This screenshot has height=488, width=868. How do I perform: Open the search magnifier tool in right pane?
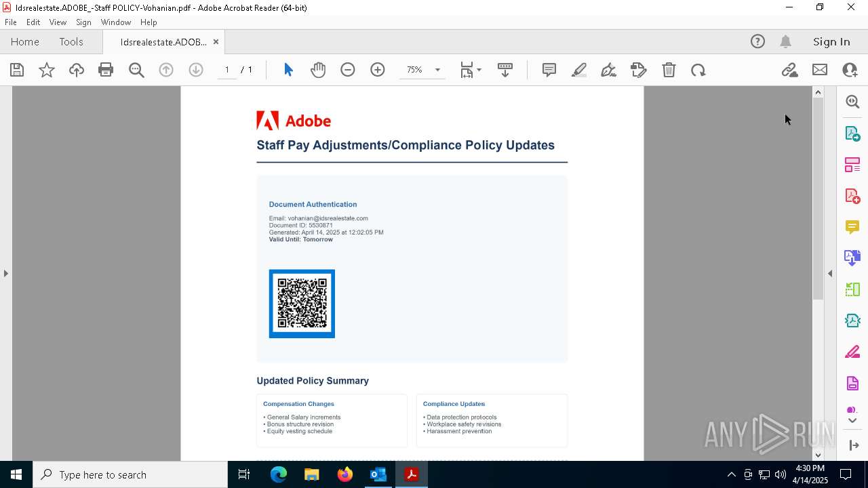[x=852, y=102]
